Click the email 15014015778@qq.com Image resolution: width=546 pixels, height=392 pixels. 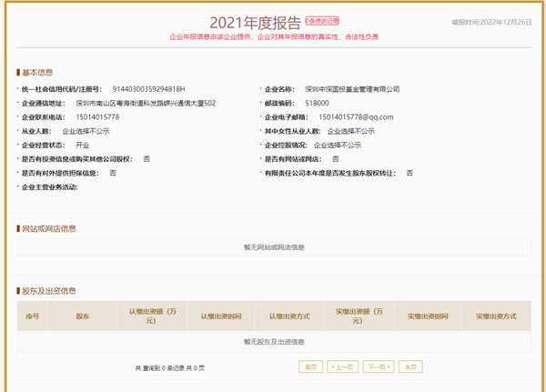(x=356, y=117)
